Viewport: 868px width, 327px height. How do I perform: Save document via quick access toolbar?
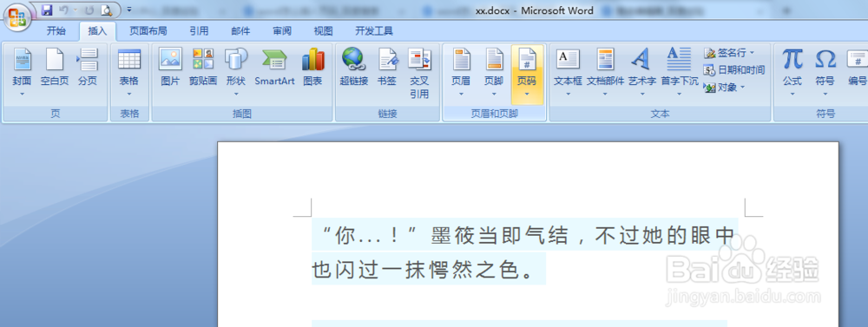[47, 10]
